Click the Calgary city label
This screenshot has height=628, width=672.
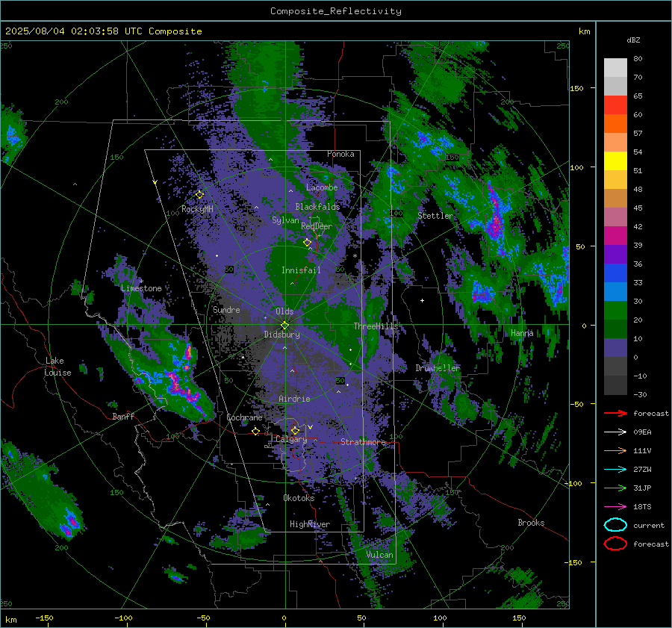(x=291, y=439)
